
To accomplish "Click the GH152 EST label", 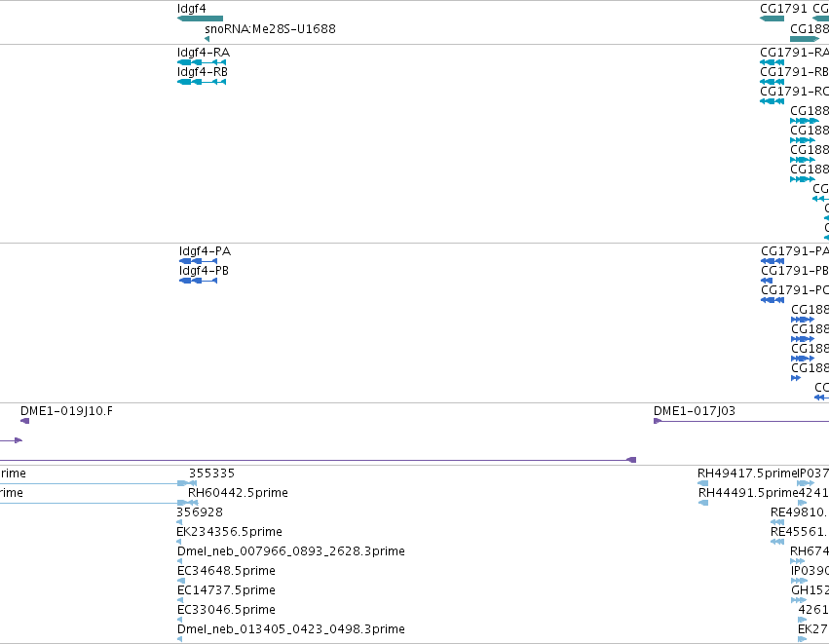I will 810,590.
